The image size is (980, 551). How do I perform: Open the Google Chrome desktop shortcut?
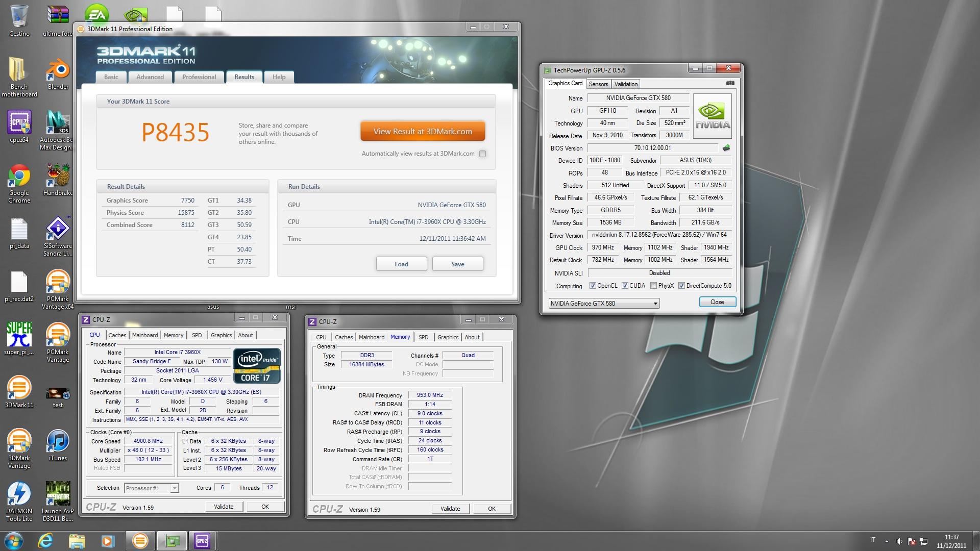[x=19, y=184]
